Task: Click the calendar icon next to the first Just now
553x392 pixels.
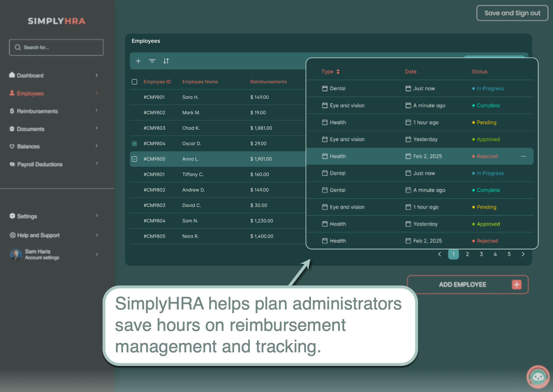Action: pos(408,88)
